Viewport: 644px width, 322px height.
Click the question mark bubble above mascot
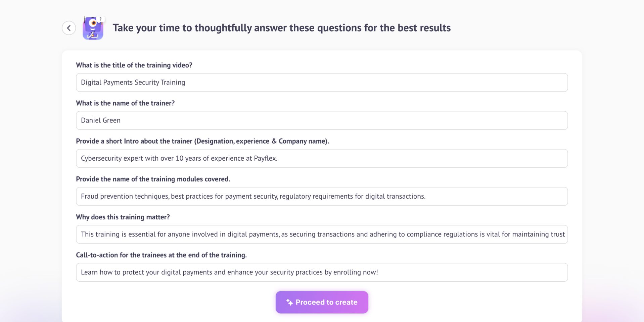click(x=100, y=19)
